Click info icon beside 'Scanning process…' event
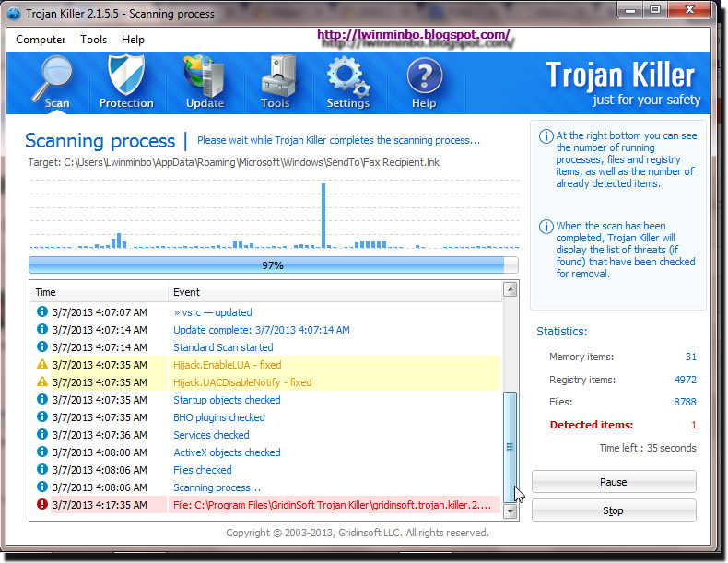This screenshot has height=563, width=728. (41, 487)
